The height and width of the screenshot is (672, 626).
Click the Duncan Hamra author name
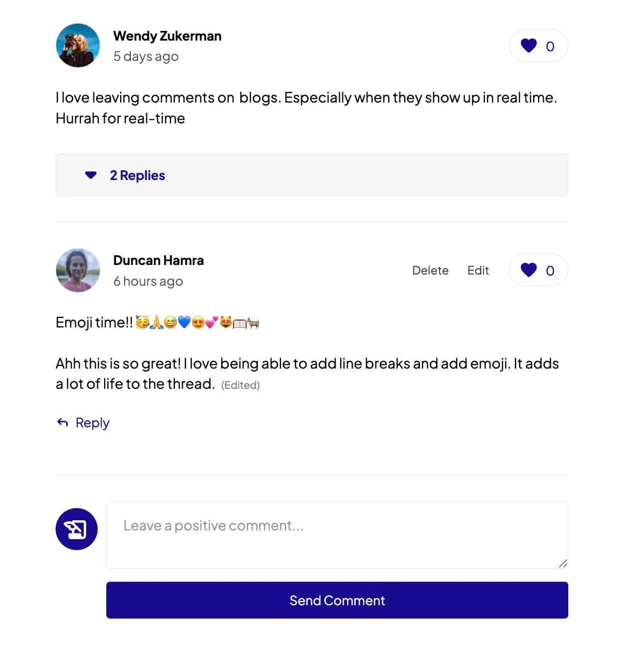[x=159, y=260]
